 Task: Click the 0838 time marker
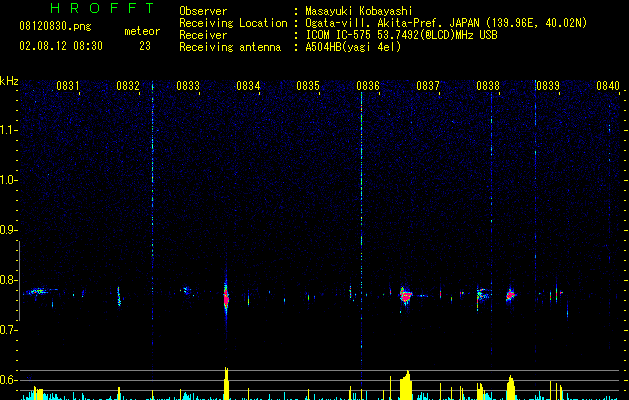[x=488, y=86]
